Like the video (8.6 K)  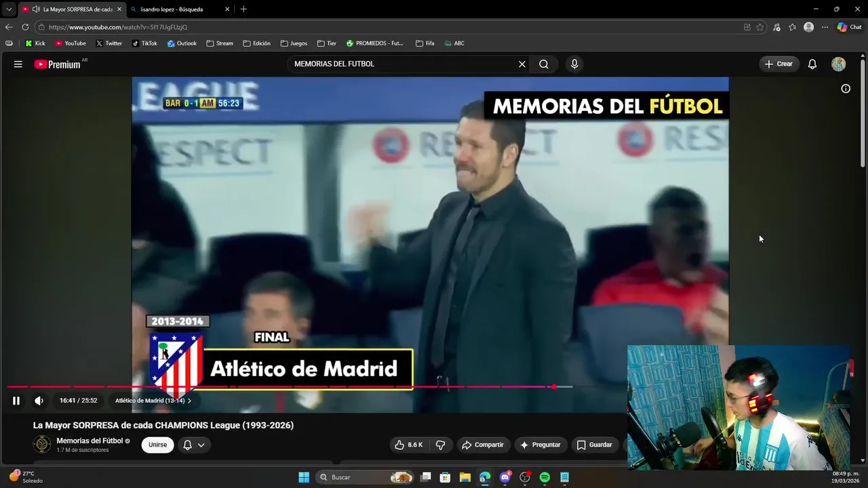409,445
